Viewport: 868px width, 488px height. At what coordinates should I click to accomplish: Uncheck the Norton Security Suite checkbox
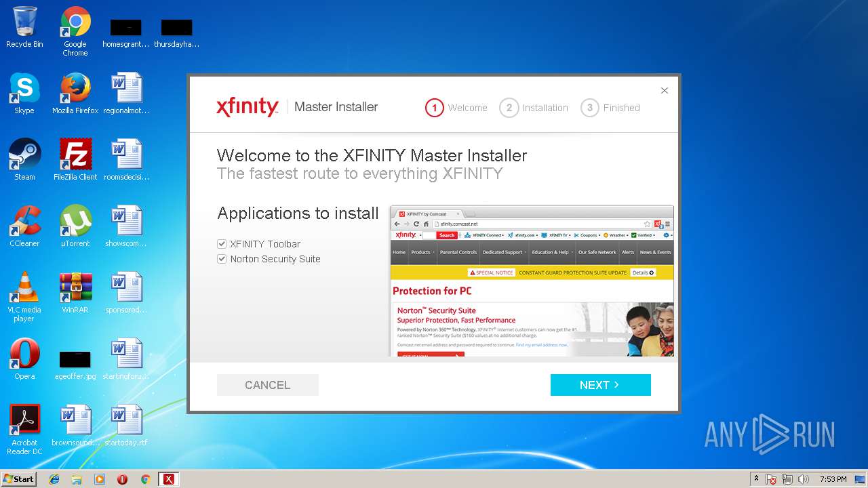(x=222, y=259)
